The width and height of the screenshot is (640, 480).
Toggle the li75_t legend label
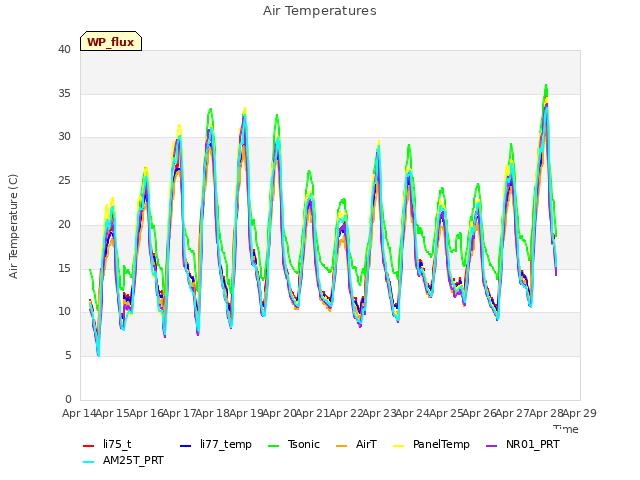tap(117, 444)
